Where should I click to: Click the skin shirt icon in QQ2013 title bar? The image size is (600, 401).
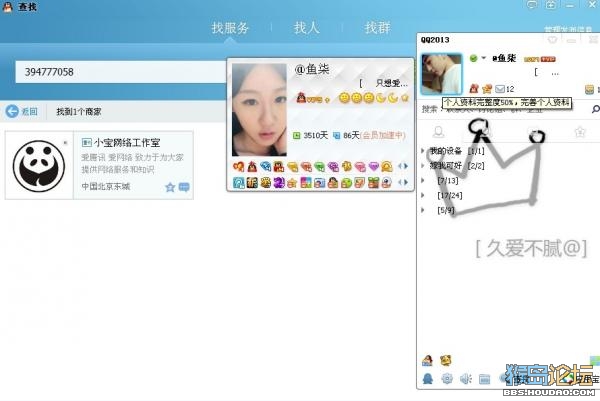coord(552,39)
